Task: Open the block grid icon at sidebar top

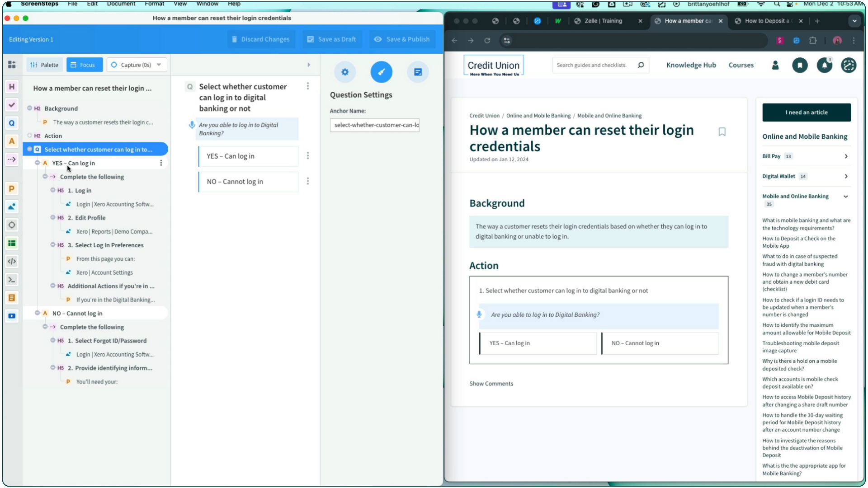Action: click(12, 65)
